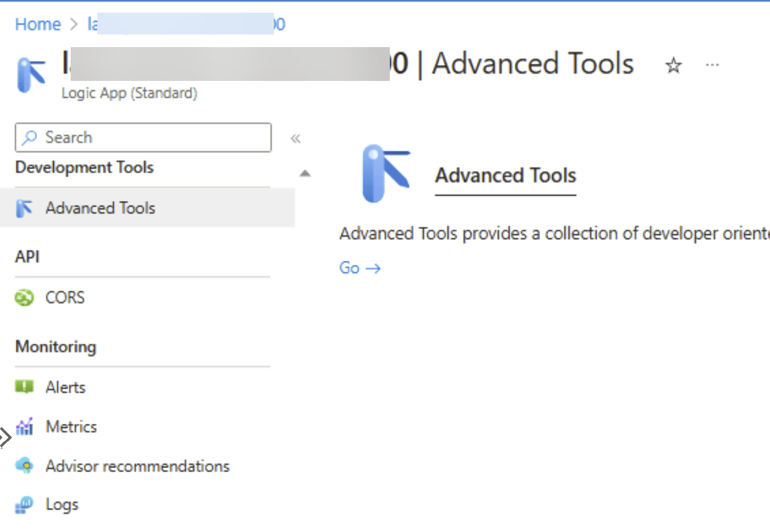The height and width of the screenshot is (532, 770).
Task: Click the sidebar scroll-up arrow
Action: 305,174
